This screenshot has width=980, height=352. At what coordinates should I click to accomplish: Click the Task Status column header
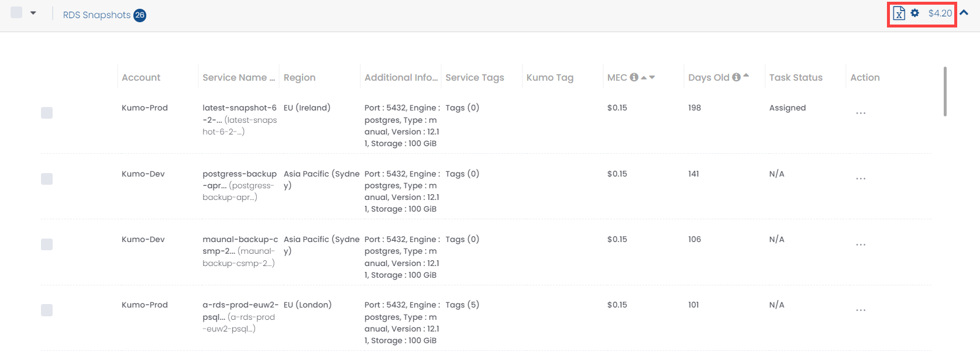click(x=796, y=77)
